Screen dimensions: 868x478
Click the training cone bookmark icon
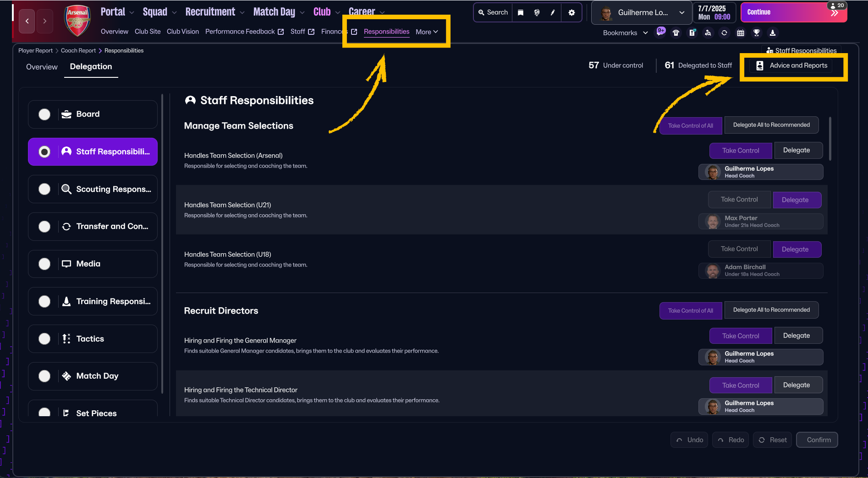tap(773, 33)
